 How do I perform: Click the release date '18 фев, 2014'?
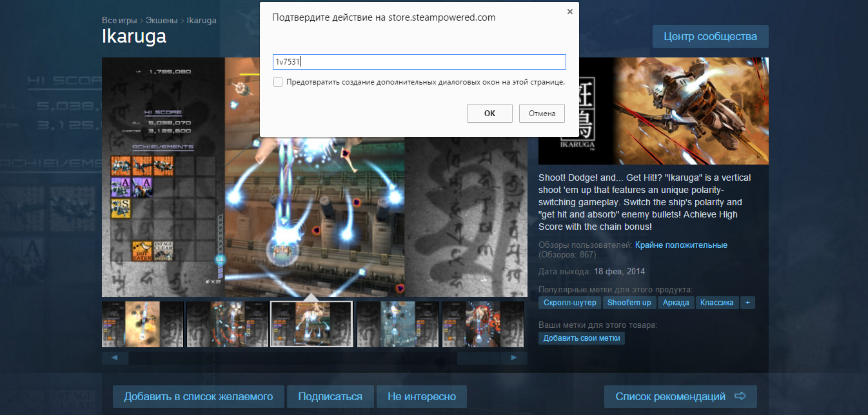pos(620,271)
